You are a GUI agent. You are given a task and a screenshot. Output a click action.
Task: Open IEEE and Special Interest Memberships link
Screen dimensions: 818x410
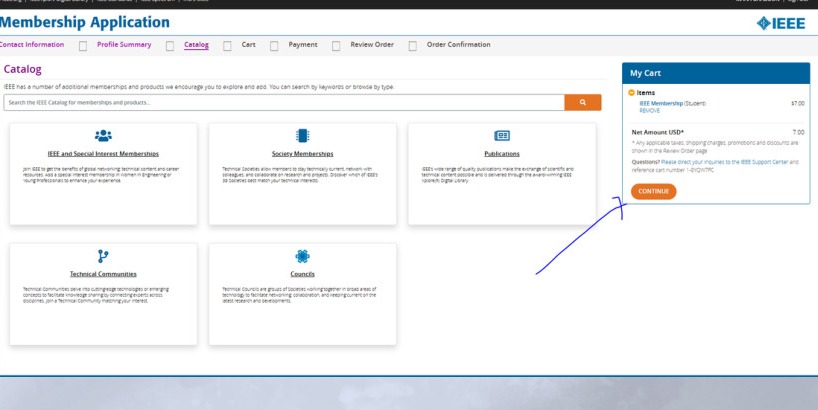[103, 154]
